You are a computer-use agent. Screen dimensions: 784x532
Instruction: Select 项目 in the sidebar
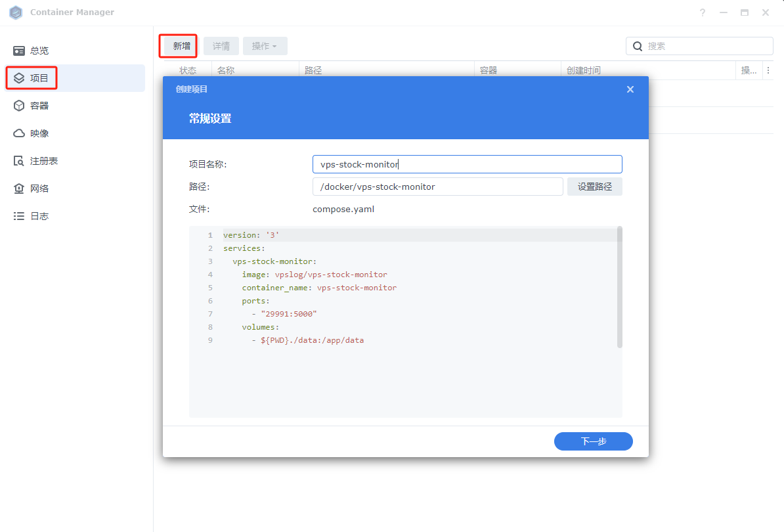click(75, 78)
